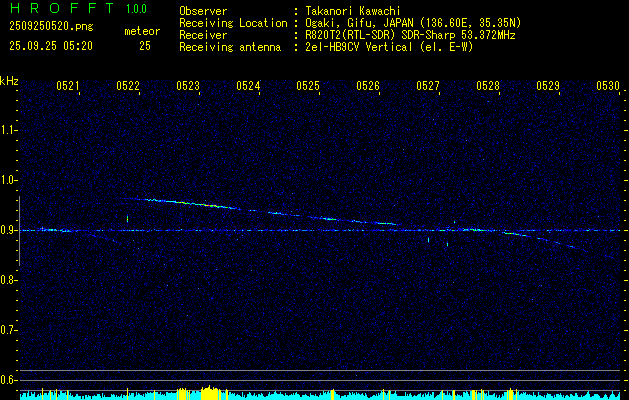This screenshot has width=629, height=400.
Task: Click the kHz axis unit label
Action: (x=9, y=81)
